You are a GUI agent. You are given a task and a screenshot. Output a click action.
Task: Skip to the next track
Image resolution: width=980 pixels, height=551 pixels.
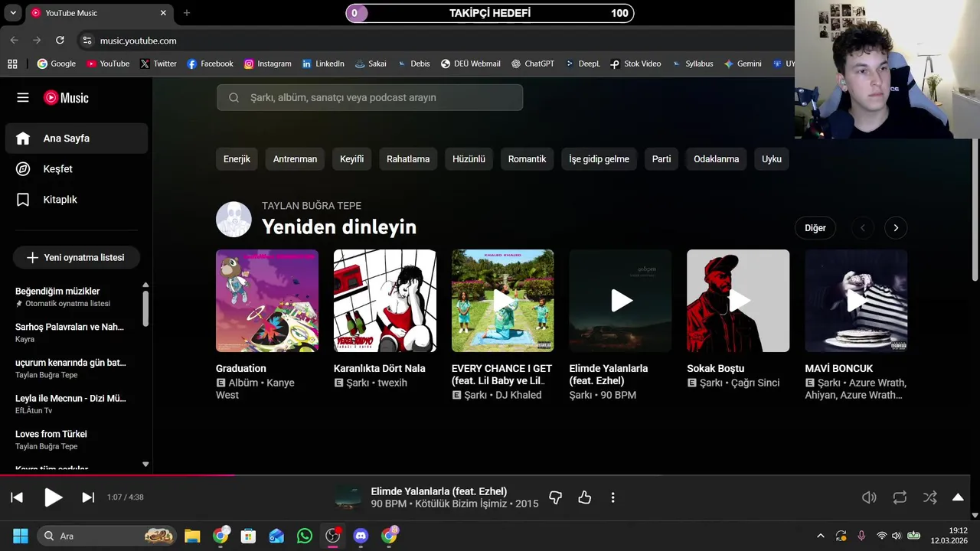88,497
